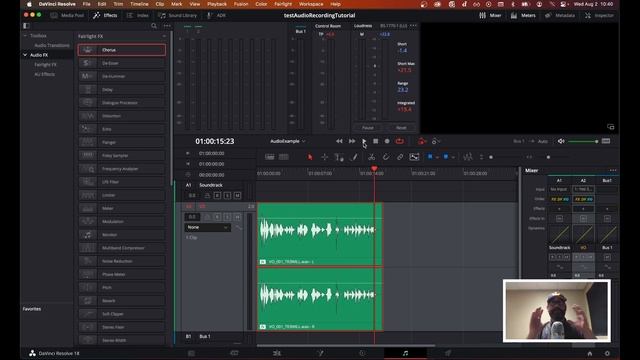The height and width of the screenshot is (360, 640).
Task: Click the red automation write toggle icon
Action: click(x=422, y=141)
